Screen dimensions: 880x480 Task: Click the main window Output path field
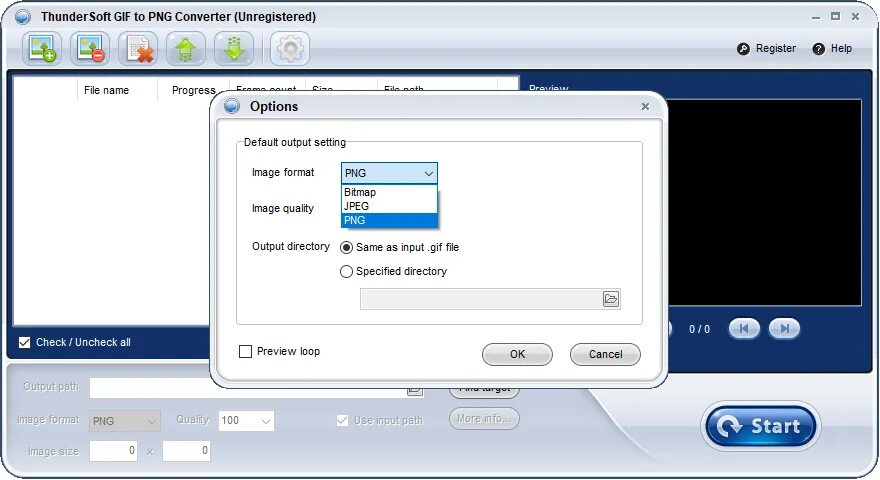tap(247, 387)
